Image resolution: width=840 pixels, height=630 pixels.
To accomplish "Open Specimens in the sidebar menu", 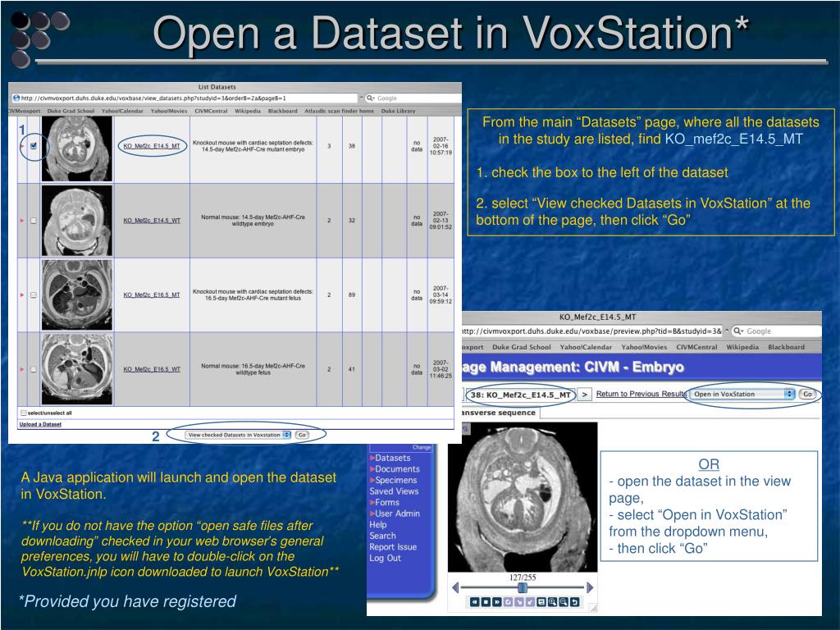I will click(396, 480).
